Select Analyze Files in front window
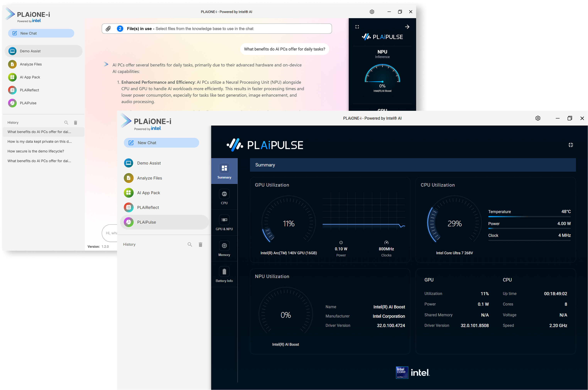The height and width of the screenshot is (390, 588). (164, 178)
